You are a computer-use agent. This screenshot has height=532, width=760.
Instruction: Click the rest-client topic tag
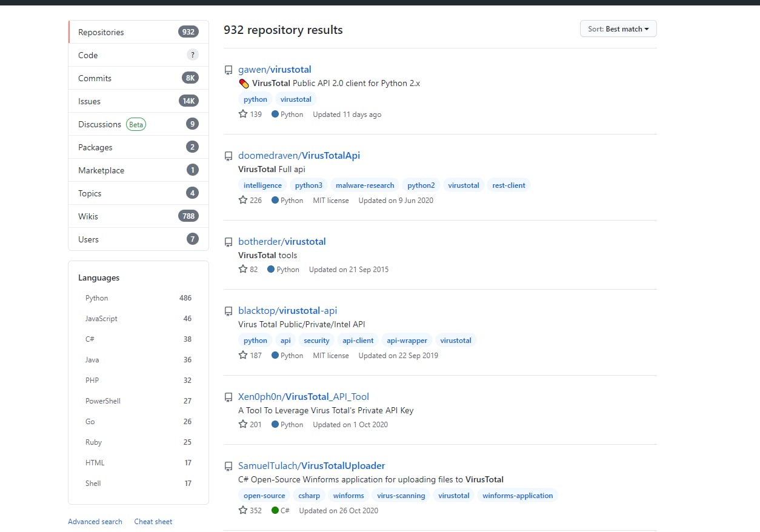(x=508, y=185)
